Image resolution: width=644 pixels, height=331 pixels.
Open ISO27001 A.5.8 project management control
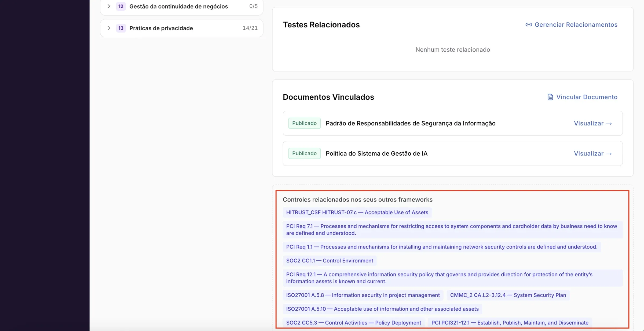[x=363, y=295]
